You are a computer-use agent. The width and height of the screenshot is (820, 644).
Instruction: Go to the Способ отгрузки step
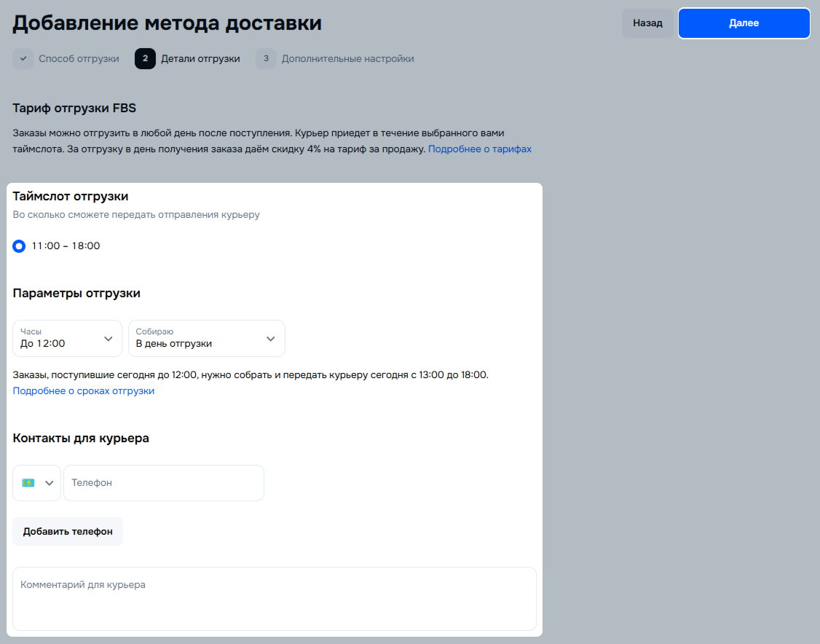click(x=79, y=59)
